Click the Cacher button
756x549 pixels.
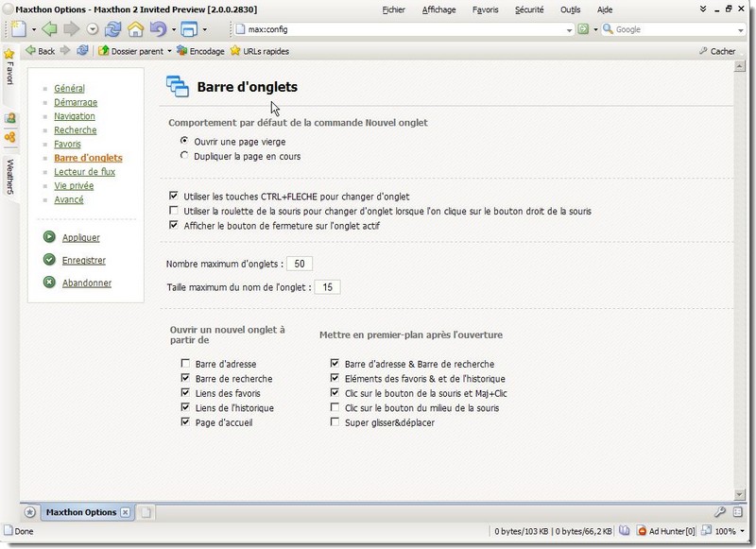pos(717,51)
